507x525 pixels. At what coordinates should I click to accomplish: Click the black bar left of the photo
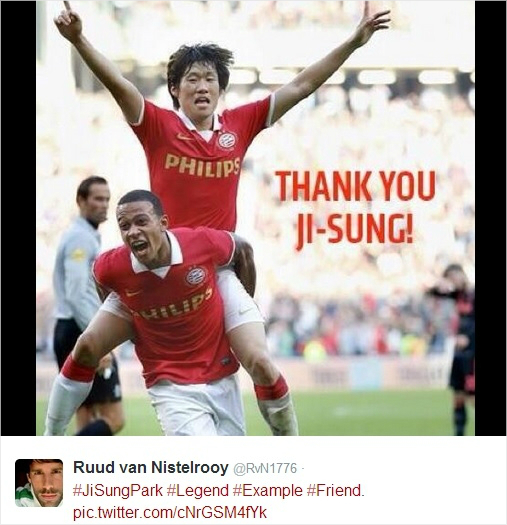click(18, 218)
